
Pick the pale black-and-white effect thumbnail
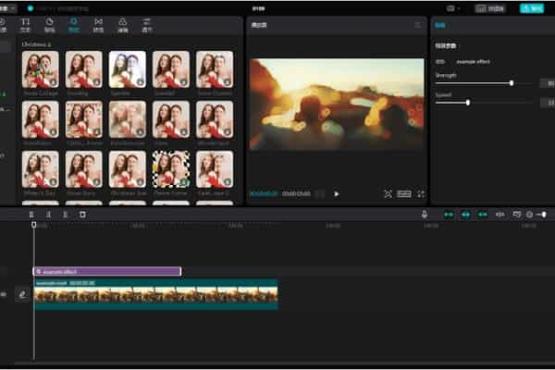(x=127, y=69)
